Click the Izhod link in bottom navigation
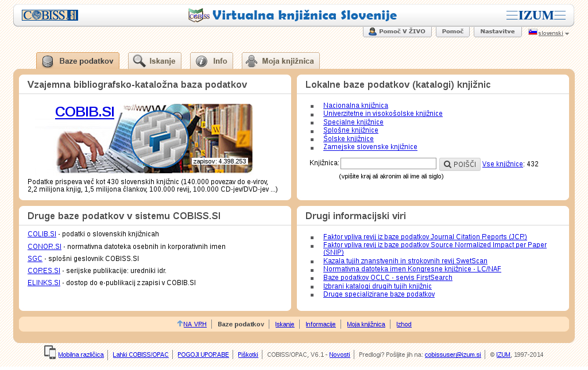Viewport: 588px width, 370px height. pos(404,324)
